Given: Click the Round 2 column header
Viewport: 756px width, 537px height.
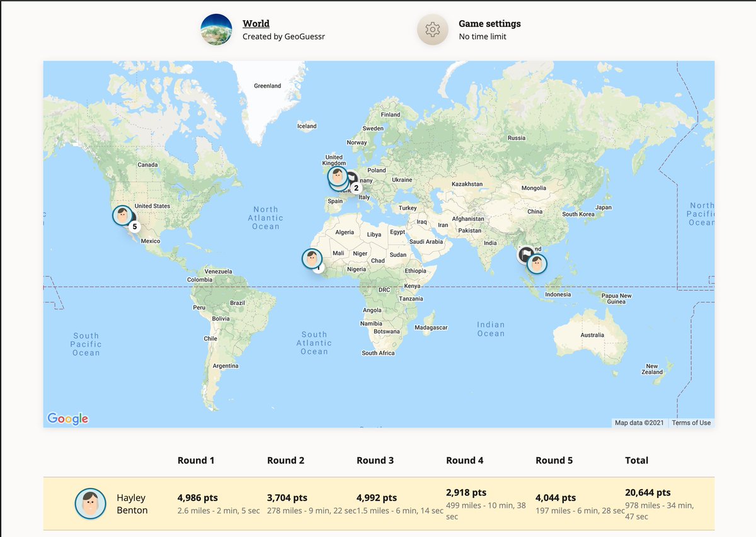Looking at the screenshot, I should (285, 460).
